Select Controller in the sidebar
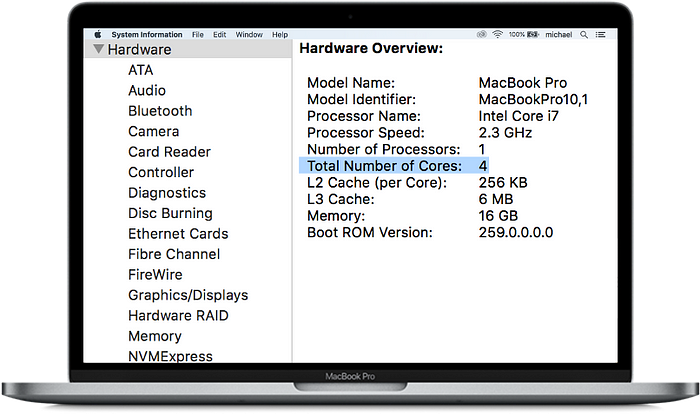Viewport: 700px width, 416px height. click(x=161, y=172)
